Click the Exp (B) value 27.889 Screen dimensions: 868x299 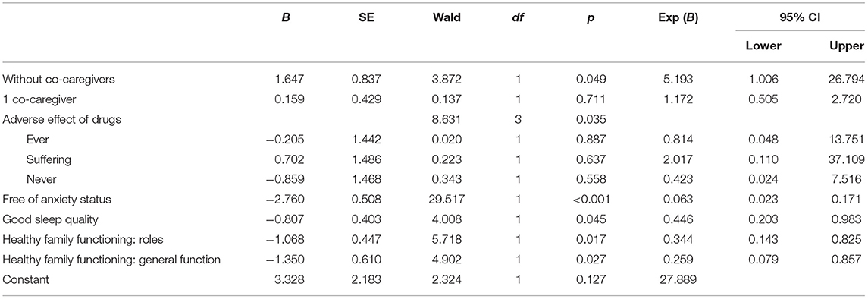682,279
